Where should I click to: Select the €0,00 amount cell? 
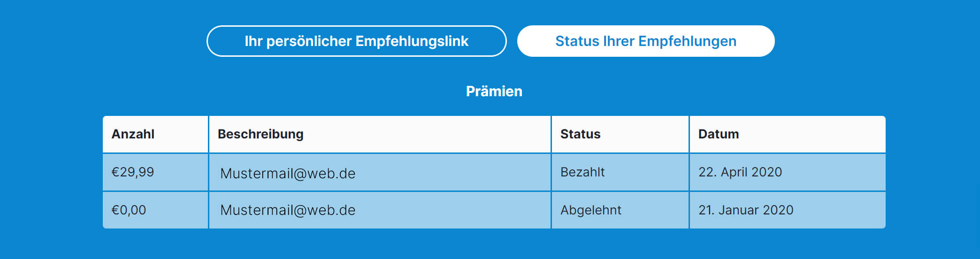pos(129,210)
